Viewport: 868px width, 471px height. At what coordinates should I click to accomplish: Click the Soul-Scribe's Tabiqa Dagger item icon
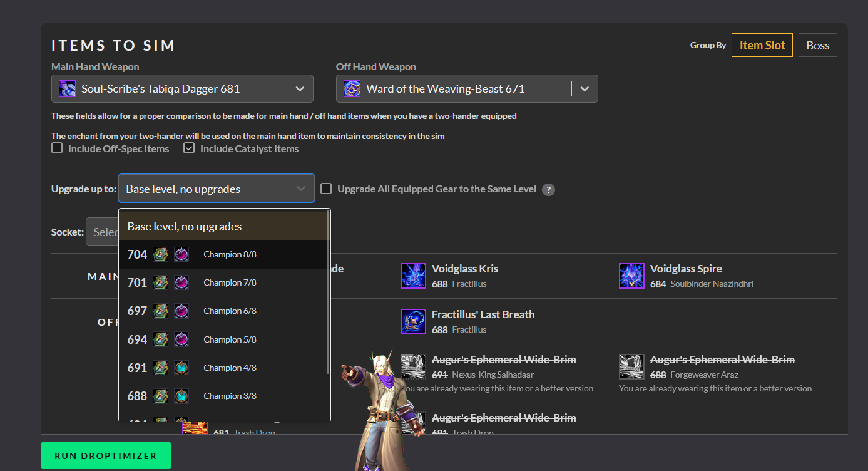(x=67, y=89)
